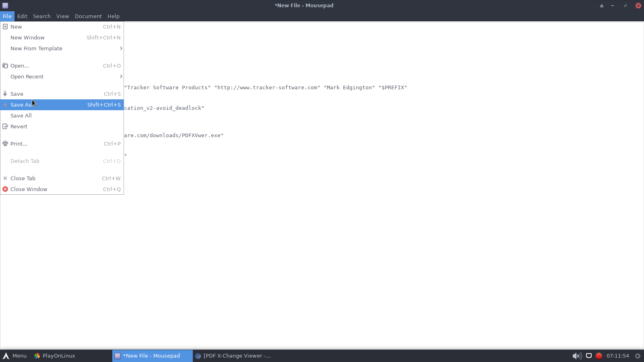Image resolution: width=644 pixels, height=362 pixels.
Task: Click the Open folder icon in File menu
Action: coord(5,66)
